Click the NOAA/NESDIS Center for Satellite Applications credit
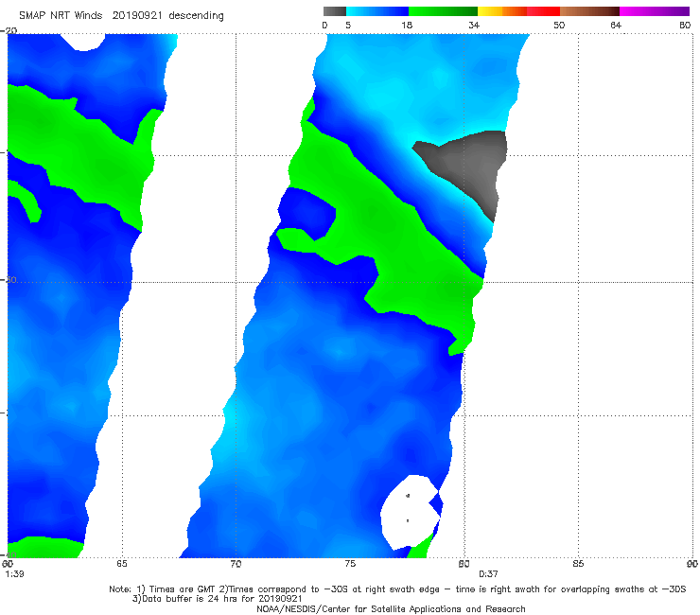This screenshot has width=700, height=615. click(391, 609)
